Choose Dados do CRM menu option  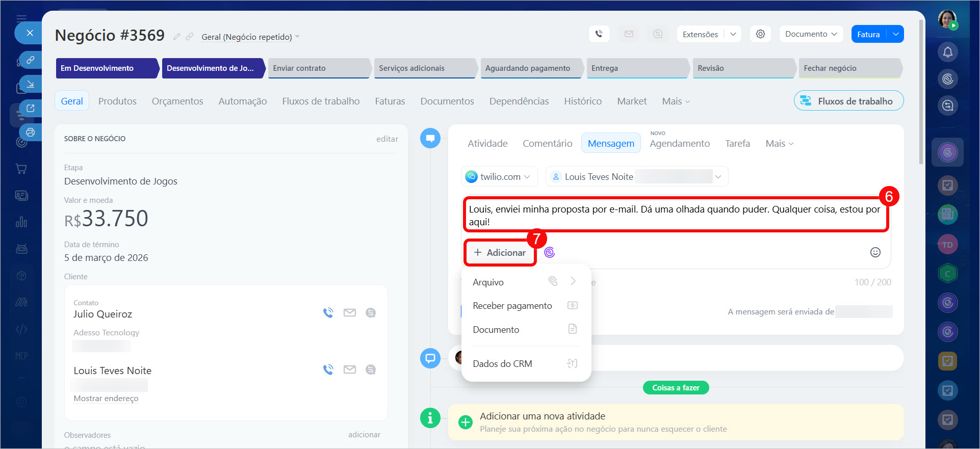[x=502, y=364]
